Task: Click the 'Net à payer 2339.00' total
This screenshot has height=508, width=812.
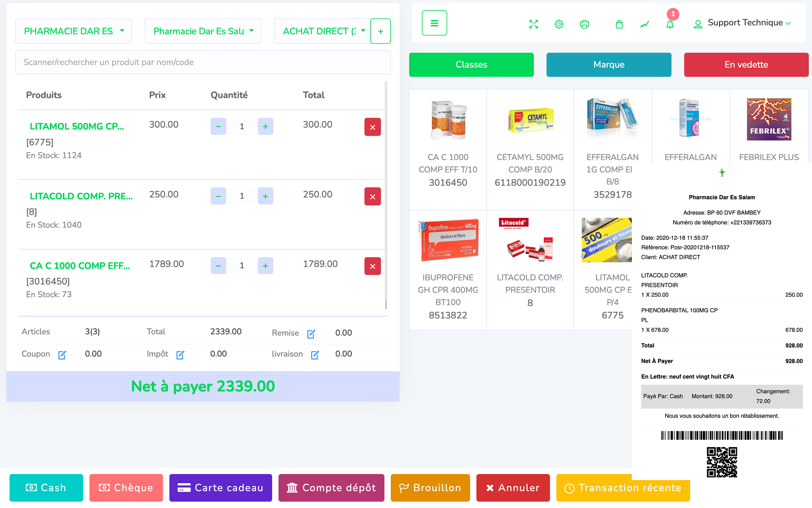Action: tap(203, 386)
